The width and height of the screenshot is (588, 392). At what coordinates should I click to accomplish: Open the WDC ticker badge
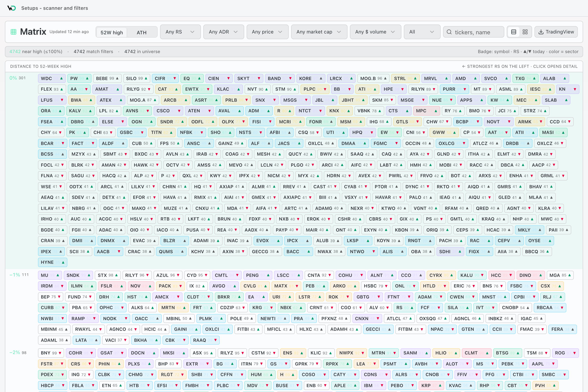click(x=52, y=78)
